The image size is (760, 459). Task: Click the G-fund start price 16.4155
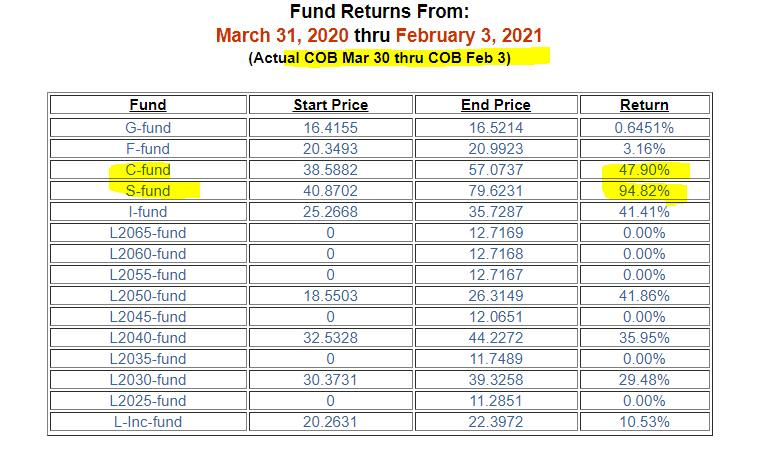(330, 128)
